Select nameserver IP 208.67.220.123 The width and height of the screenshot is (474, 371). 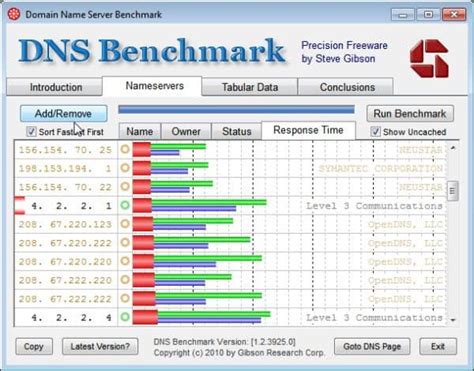click(65, 224)
